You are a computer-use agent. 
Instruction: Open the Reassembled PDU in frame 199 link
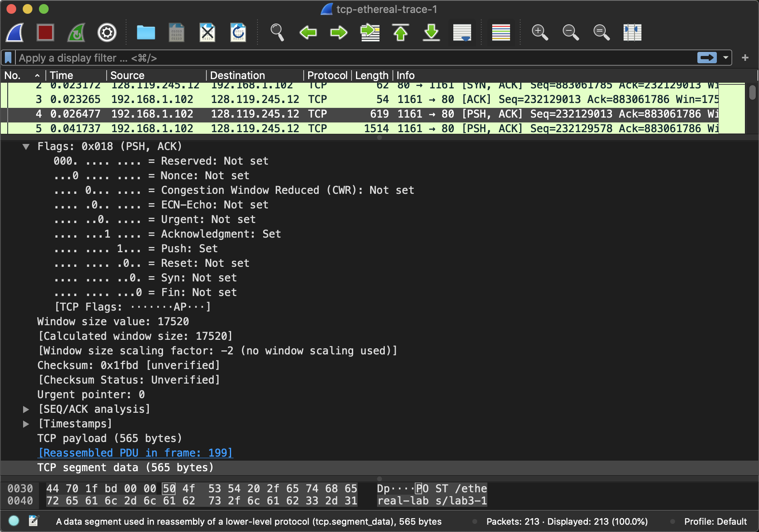pyautogui.click(x=135, y=453)
